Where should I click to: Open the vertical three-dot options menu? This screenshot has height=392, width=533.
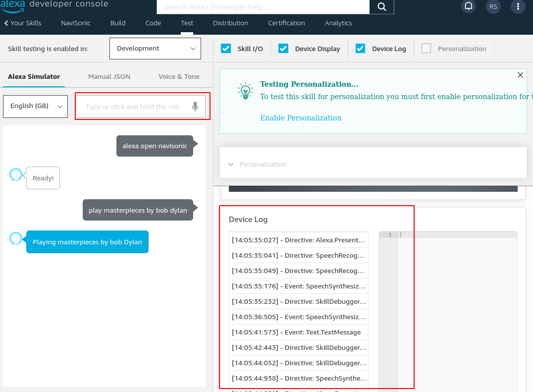[518, 6]
